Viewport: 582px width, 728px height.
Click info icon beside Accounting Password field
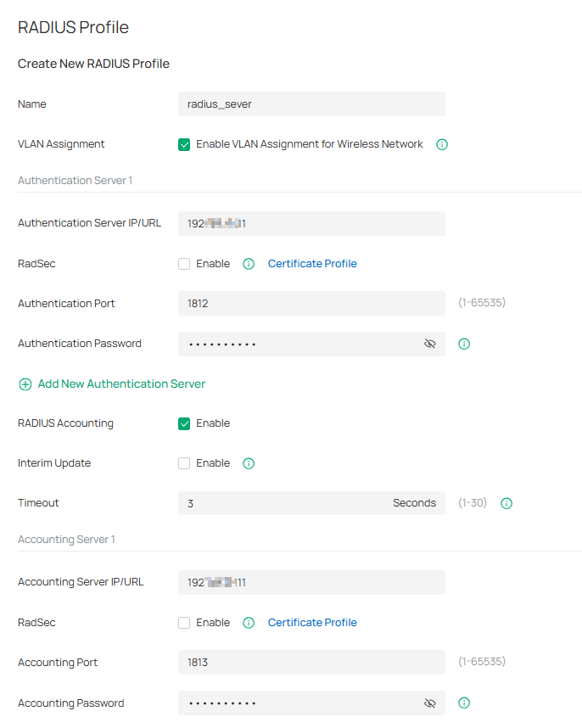point(464,703)
